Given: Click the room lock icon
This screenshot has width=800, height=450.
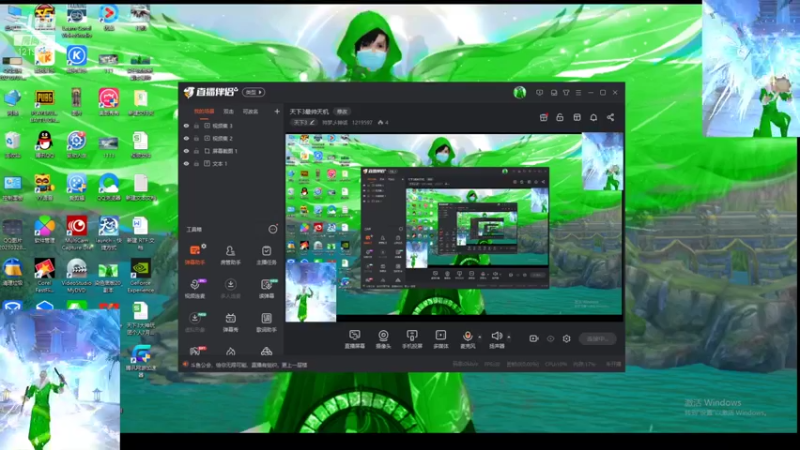Looking at the screenshot, I should pos(560,117).
